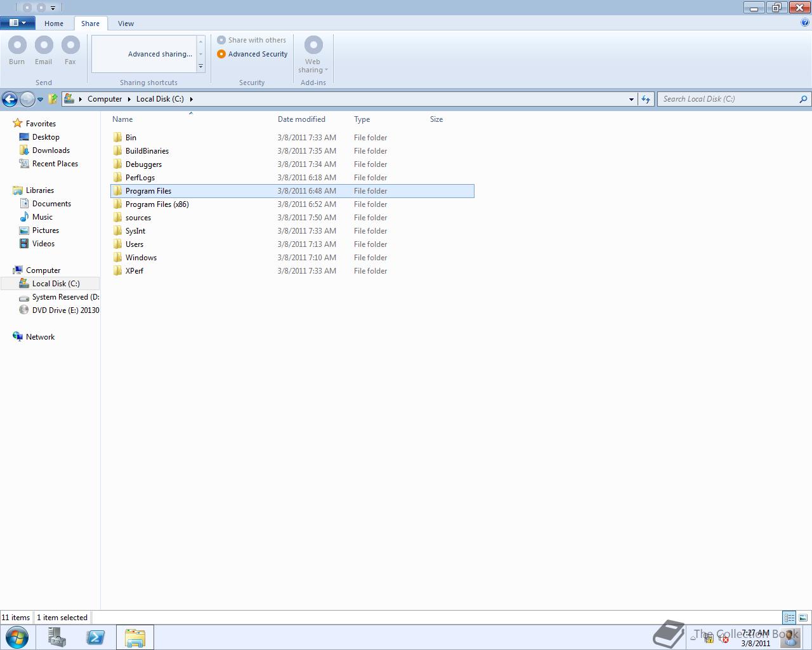The height and width of the screenshot is (650, 812).
Task: Open the Help question mark icon
Action: pos(806,22)
